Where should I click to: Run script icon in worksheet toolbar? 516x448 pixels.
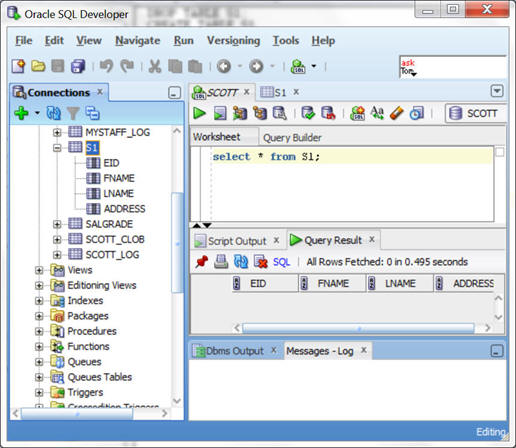pos(220,113)
